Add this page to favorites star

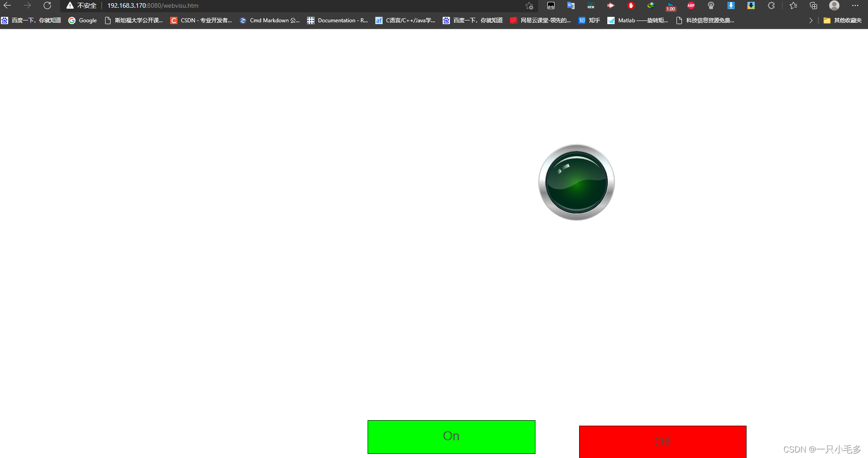point(529,5)
